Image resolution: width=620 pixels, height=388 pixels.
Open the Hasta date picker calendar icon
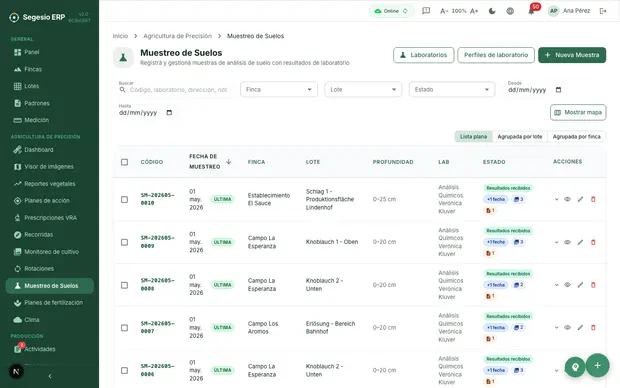169,113
